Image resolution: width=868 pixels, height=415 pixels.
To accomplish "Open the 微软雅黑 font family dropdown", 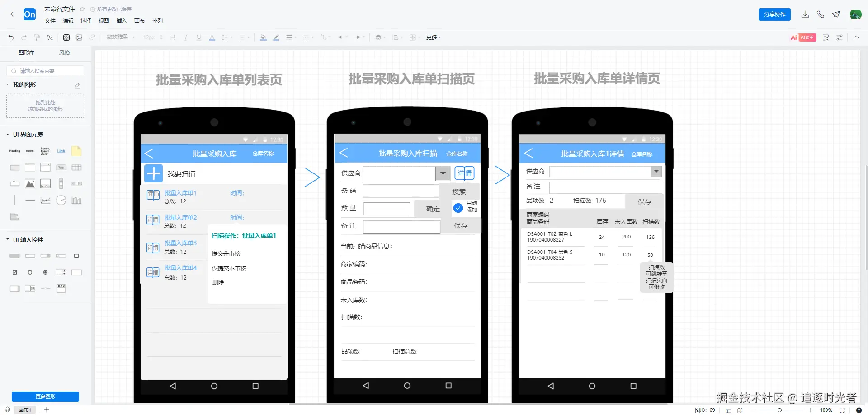I will point(121,37).
